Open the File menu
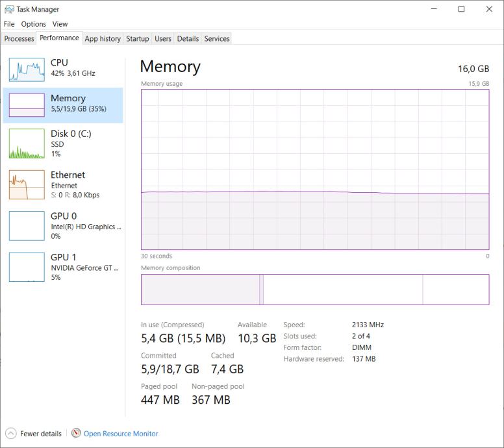This screenshot has width=504, height=448. pos(9,24)
